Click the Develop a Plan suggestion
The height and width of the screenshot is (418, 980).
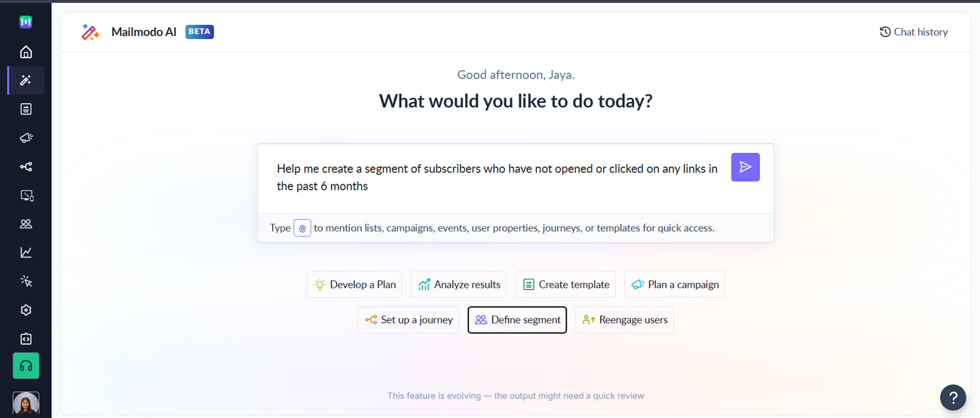(354, 285)
